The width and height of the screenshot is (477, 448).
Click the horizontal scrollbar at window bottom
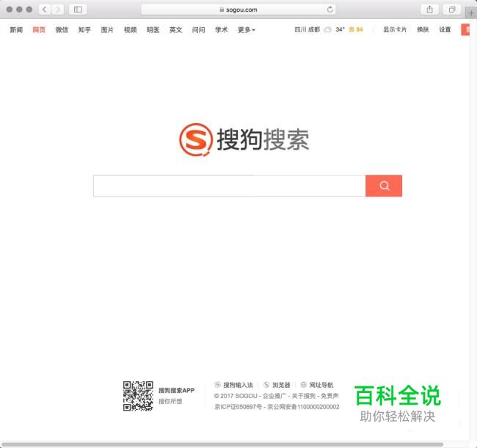222,444
